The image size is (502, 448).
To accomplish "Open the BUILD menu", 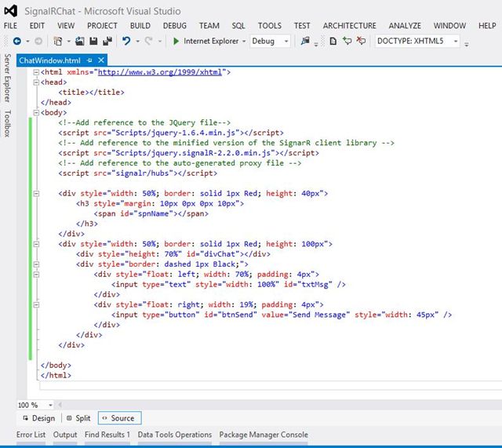I will point(140,26).
